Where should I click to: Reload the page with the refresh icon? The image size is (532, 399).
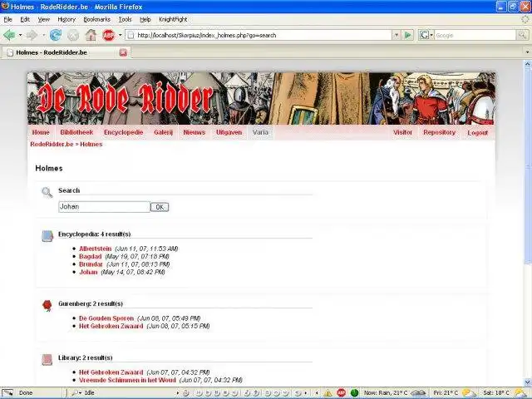[56, 35]
